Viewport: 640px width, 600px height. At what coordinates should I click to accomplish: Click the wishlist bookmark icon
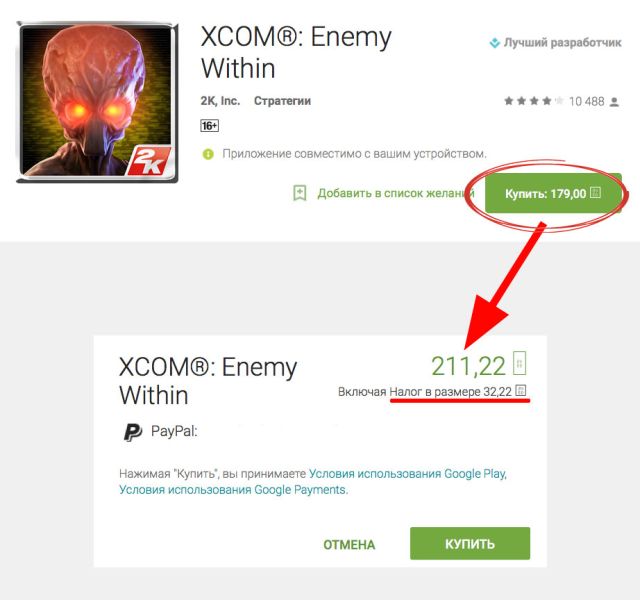(300, 193)
